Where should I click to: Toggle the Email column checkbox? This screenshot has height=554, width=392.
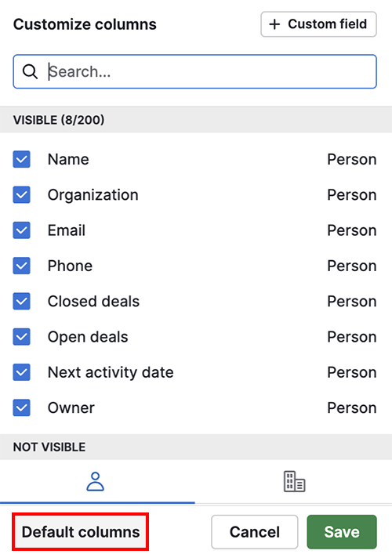22,230
